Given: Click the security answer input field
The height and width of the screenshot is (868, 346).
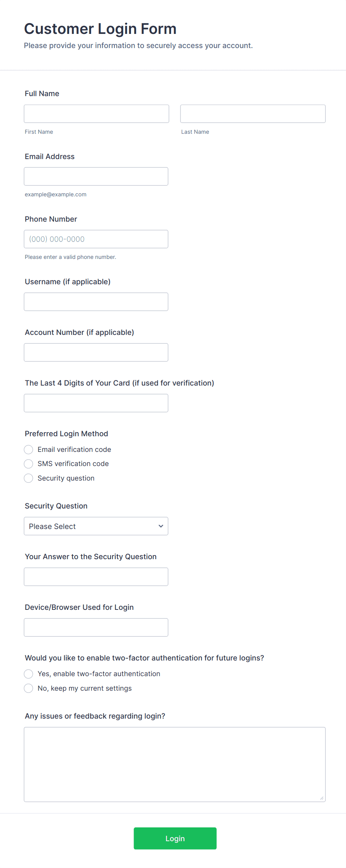Looking at the screenshot, I should coord(96,577).
